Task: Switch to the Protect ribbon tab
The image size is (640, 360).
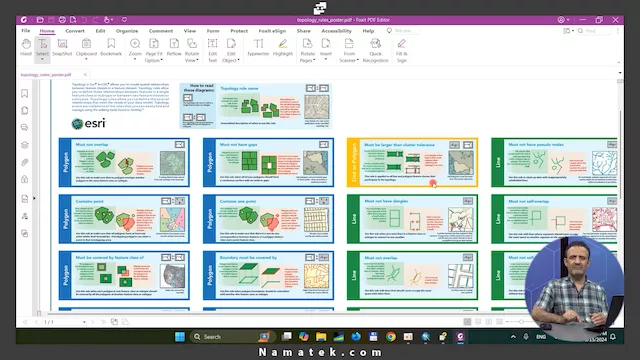Action: click(239, 31)
